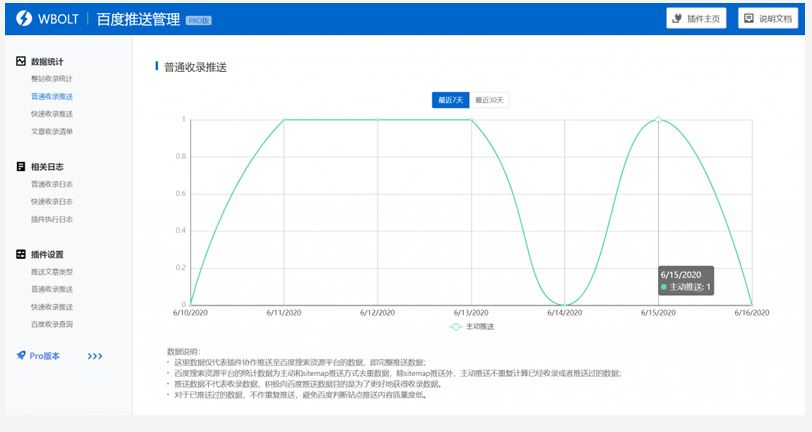
Task: Open 普通收录日志 under 相关日志
Action: [51, 184]
